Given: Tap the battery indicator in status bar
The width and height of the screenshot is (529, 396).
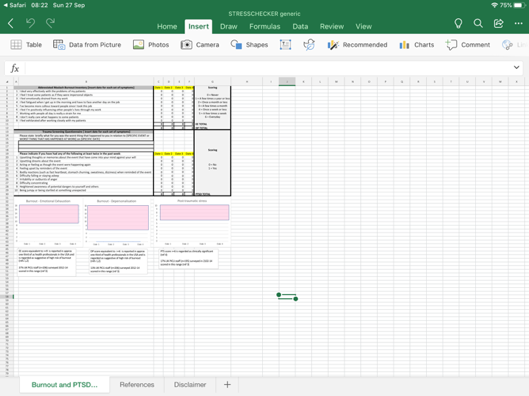Looking at the screenshot, I should coord(519,5).
